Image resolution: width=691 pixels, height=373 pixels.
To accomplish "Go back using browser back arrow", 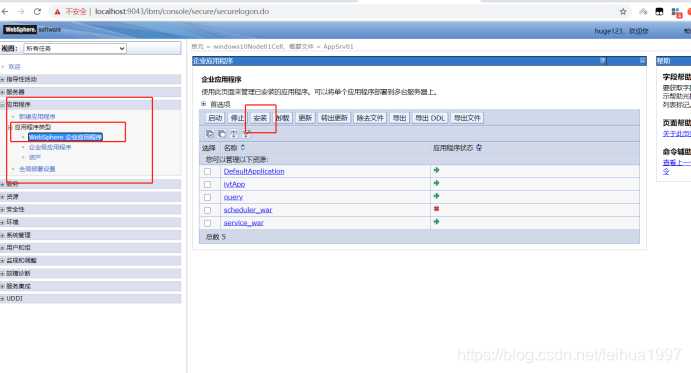I will pos(5,11).
